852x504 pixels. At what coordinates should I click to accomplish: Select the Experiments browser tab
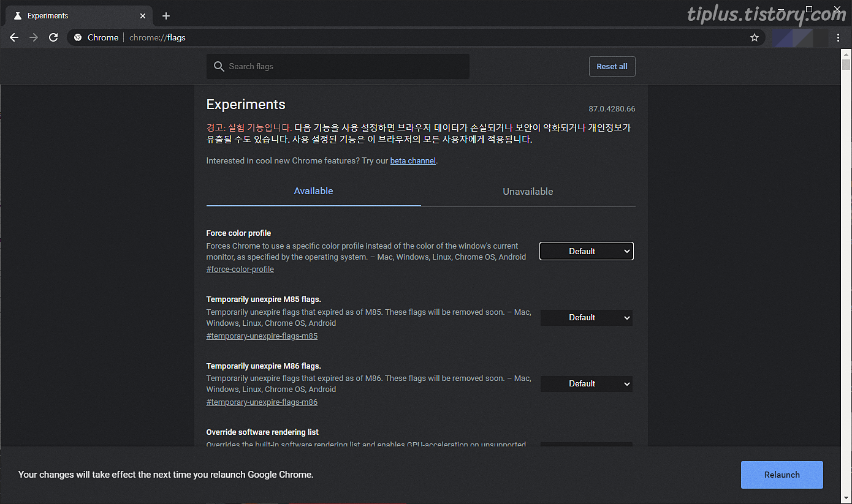click(x=80, y=16)
